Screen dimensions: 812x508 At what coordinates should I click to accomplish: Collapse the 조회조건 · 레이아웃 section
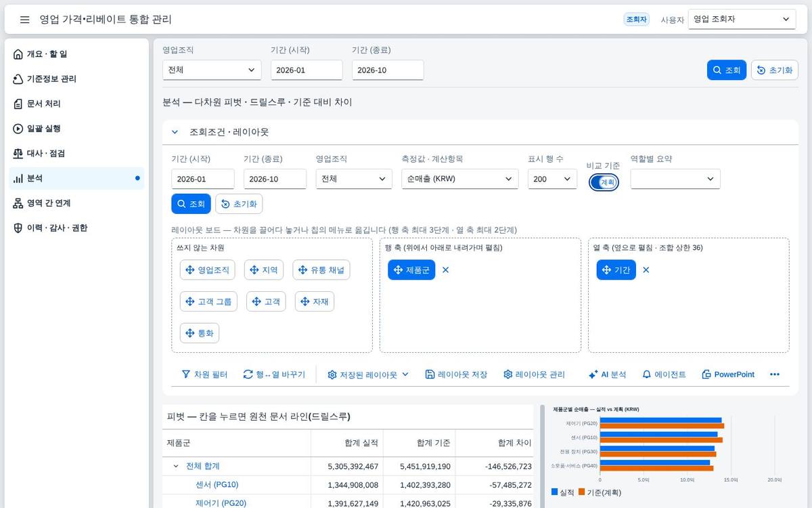click(175, 132)
